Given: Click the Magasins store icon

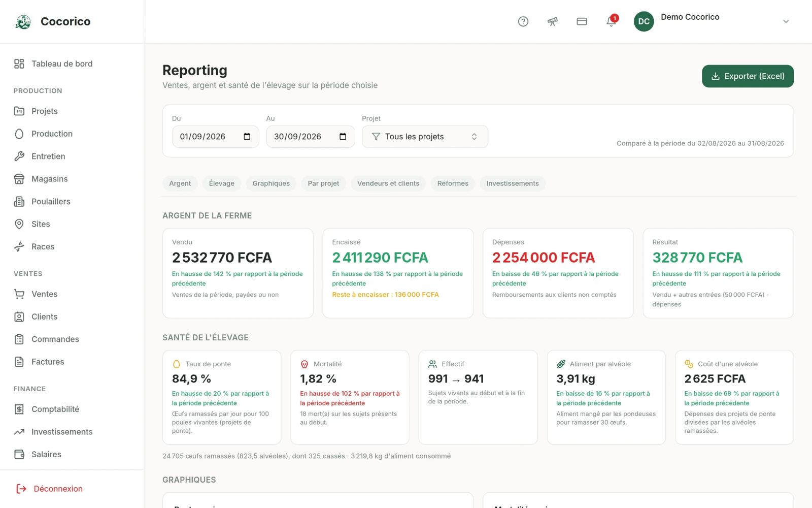Looking at the screenshot, I should coord(19,179).
